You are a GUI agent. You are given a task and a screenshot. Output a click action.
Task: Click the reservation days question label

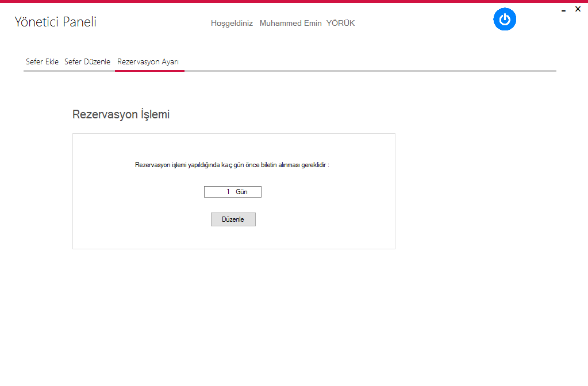232,165
